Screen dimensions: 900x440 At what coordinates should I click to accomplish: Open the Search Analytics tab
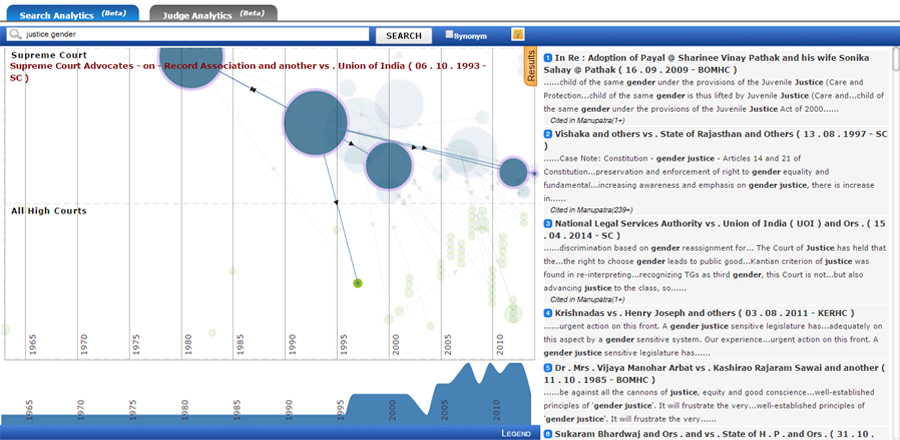(72, 13)
